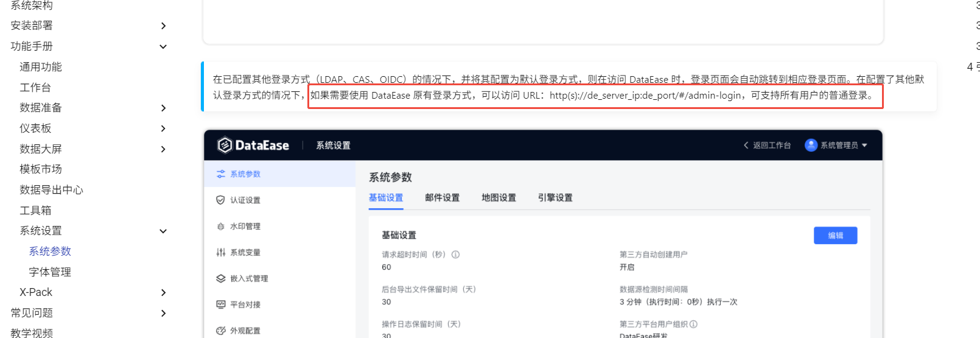
Task: Click the 系统设置 header title in DataEase
Action: point(333,146)
